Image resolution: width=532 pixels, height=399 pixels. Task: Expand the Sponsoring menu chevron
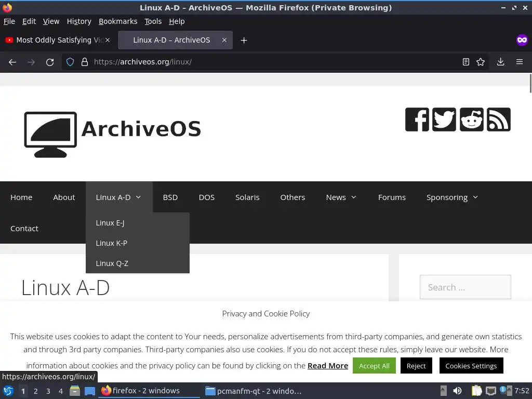coord(475,197)
